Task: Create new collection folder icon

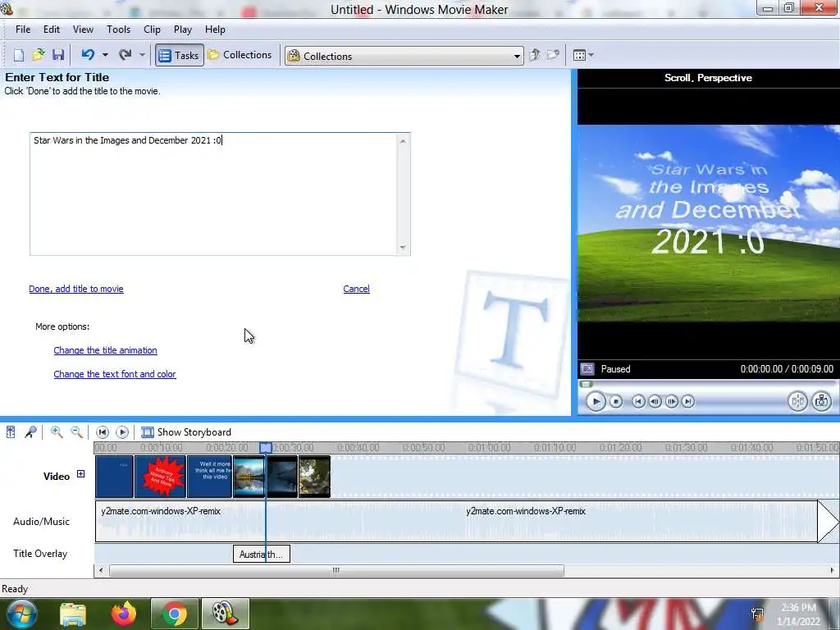Action: (x=553, y=55)
